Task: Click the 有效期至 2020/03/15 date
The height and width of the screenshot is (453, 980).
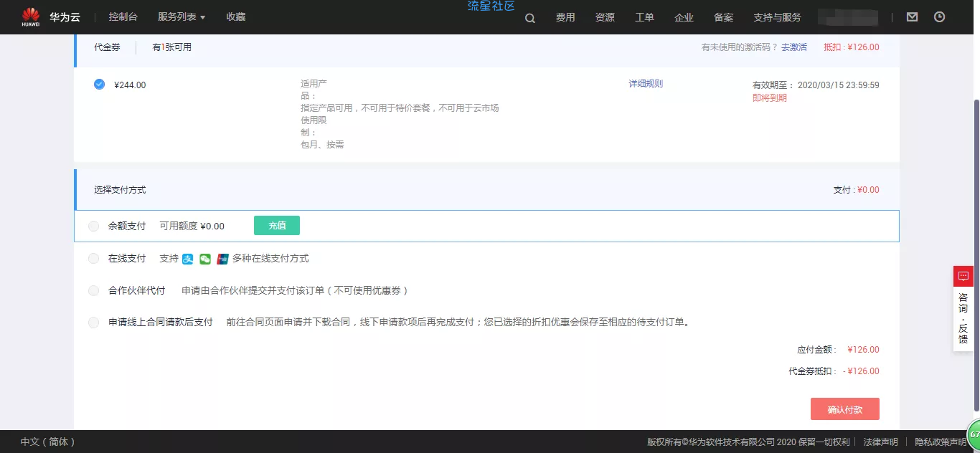Action: (x=816, y=85)
